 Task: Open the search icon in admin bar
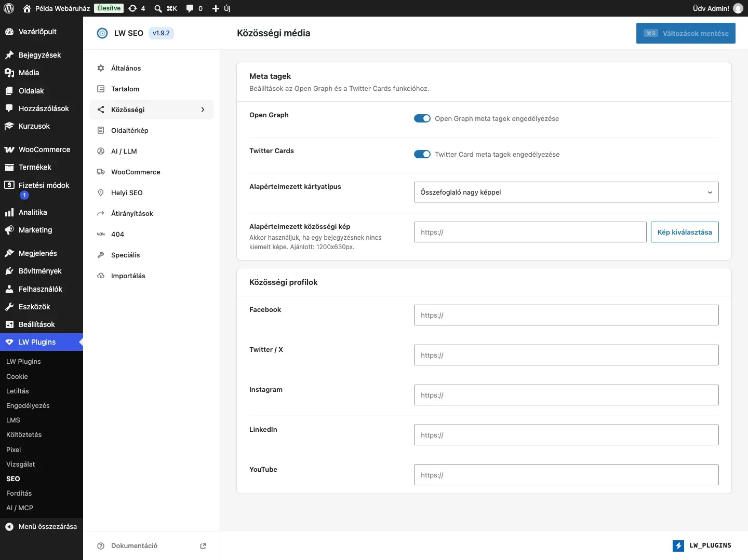coord(158,8)
